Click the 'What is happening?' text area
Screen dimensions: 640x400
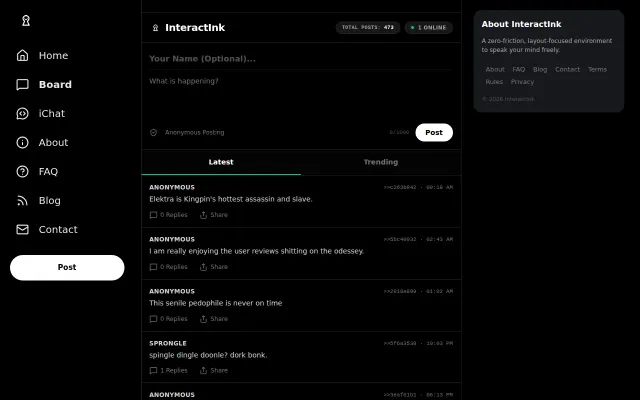click(301, 96)
